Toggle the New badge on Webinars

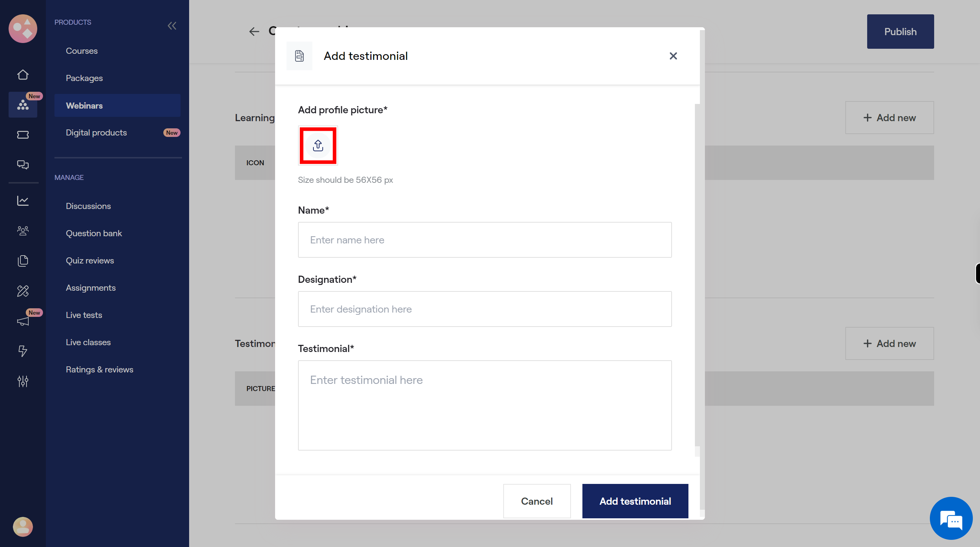click(x=34, y=96)
